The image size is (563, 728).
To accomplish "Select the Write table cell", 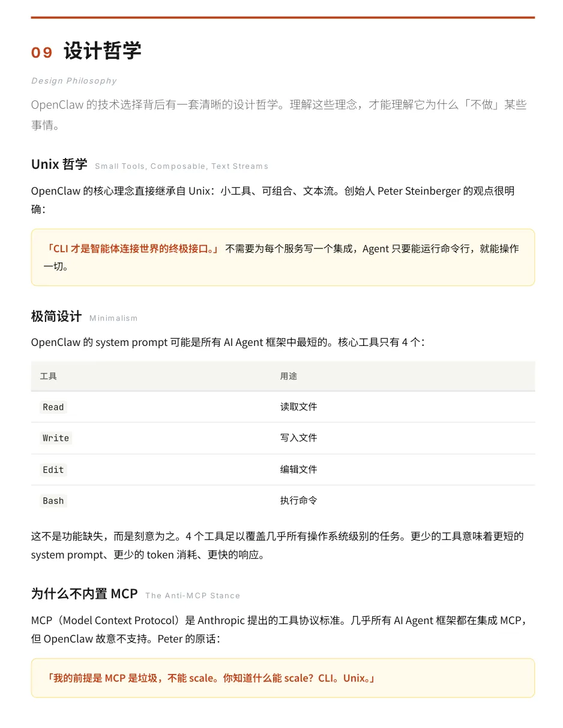I will pos(56,438).
